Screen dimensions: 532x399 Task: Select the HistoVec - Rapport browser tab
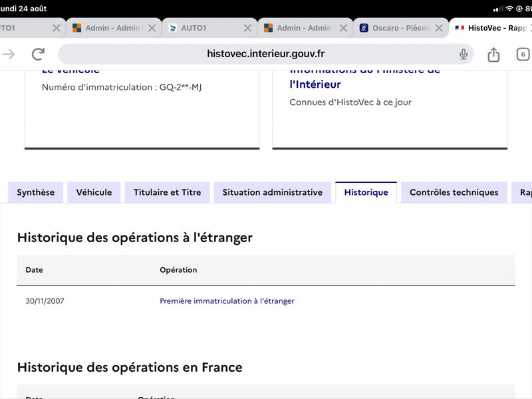[491, 28]
